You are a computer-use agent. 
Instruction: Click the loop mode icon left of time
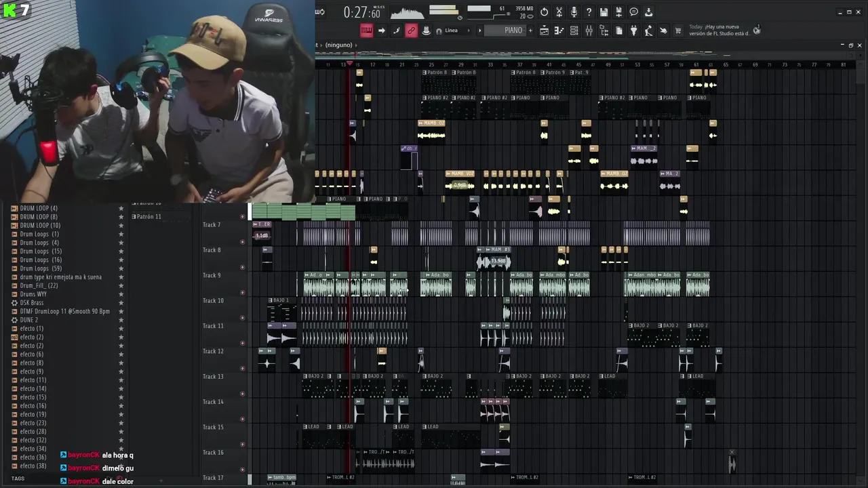click(x=320, y=12)
